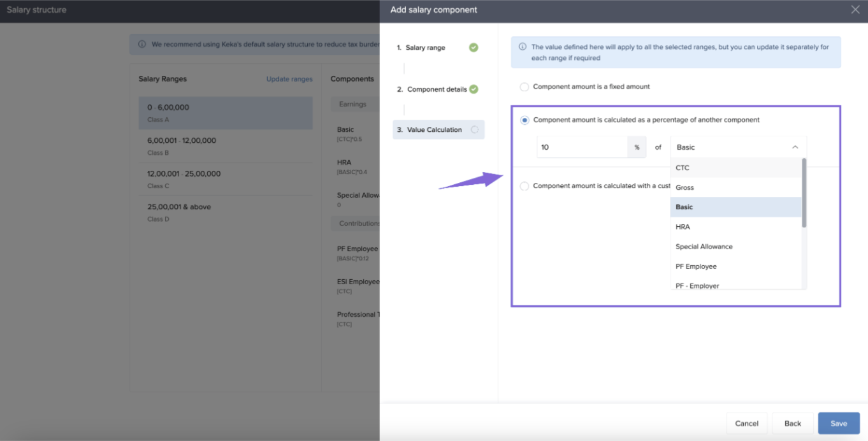Image resolution: width=868 pixels, height=441 pixels.
Task: Pick Special Allowance in the component list
Action: [704, 247]
